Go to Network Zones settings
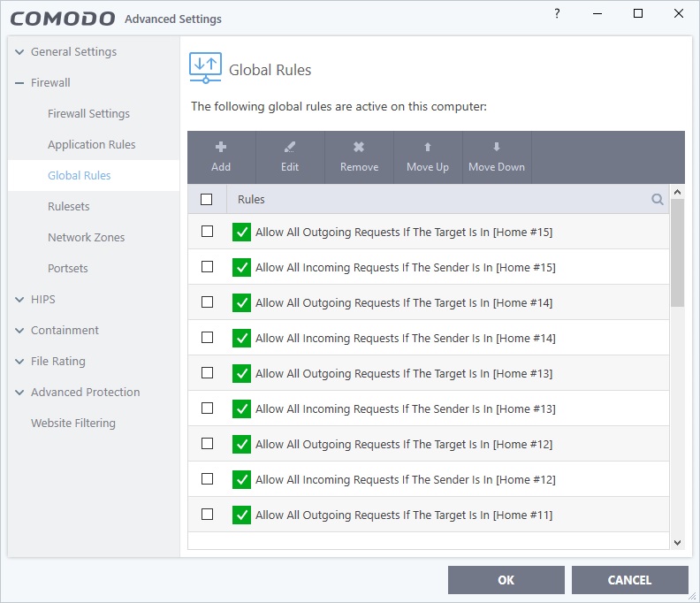The height and width of the screenshot is (603, 700). click(x=86, y=238)
